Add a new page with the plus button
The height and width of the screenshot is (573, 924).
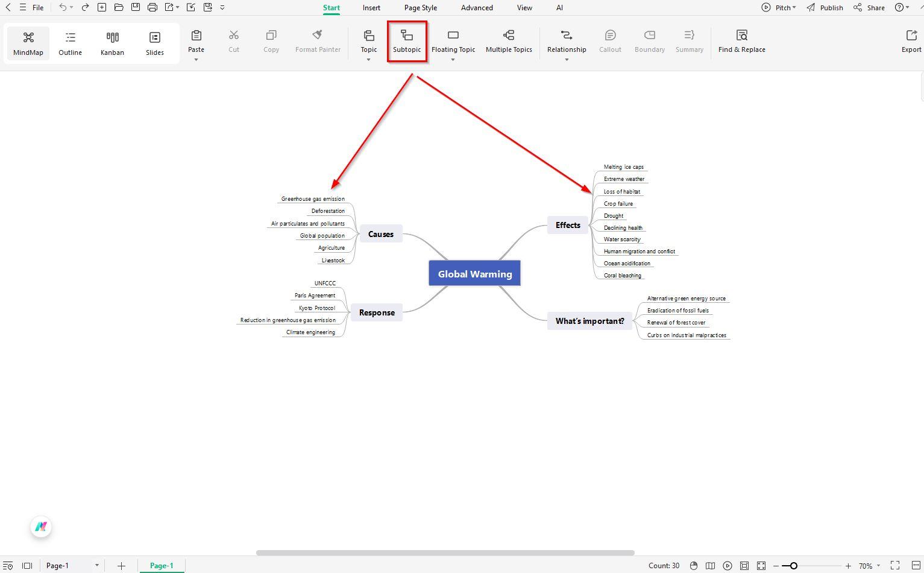121,566
